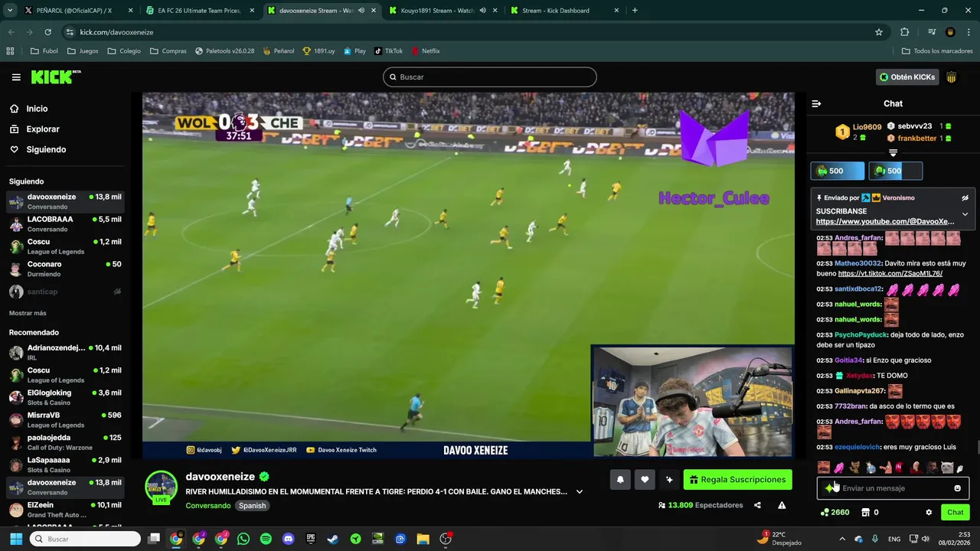
Task: Click Regala Suscripciones button
Action: pyautogui.click(x=737, y=480)
